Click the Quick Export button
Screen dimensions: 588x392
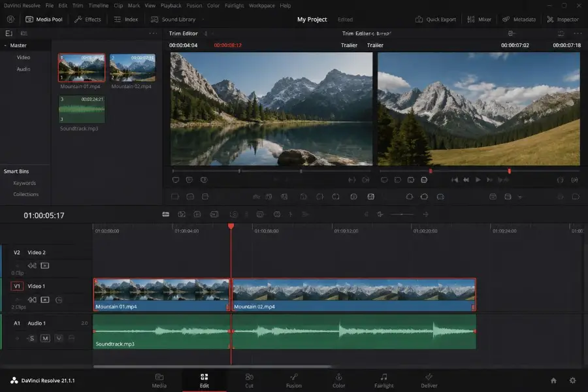(436, 19)
